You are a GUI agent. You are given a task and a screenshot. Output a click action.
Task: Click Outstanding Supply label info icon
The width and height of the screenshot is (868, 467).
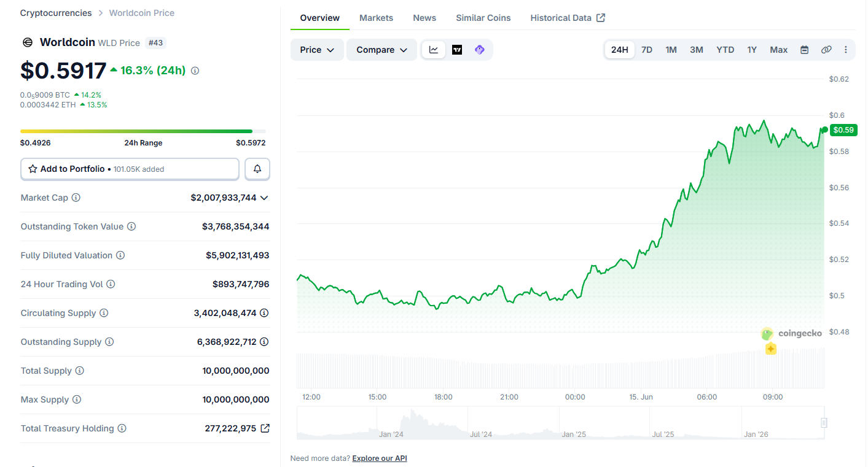point(109,342)
